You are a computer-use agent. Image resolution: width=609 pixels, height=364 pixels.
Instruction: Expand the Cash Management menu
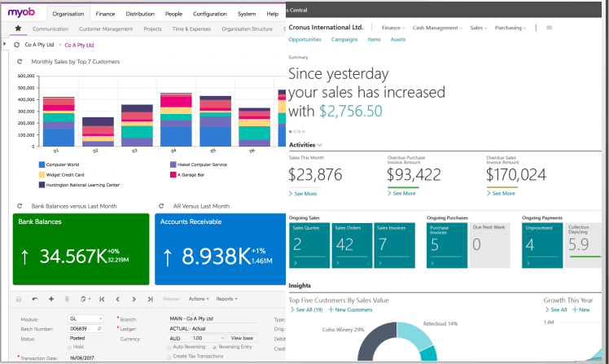pyautogui.click(x=437, y=28)
